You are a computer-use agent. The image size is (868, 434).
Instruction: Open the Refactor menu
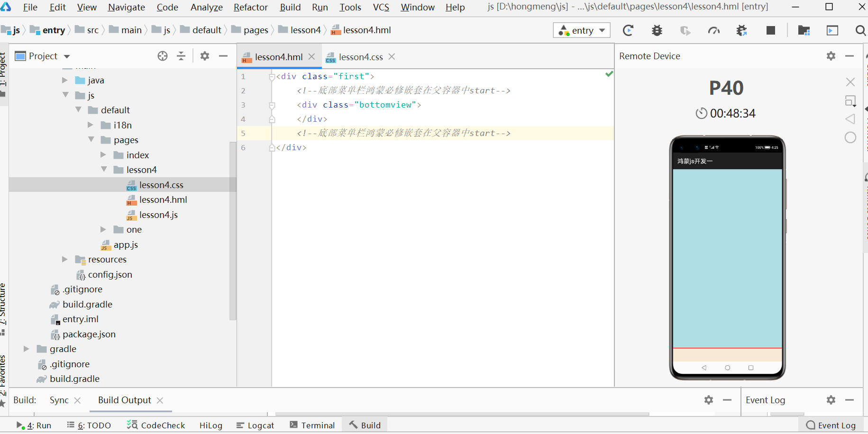251,7
